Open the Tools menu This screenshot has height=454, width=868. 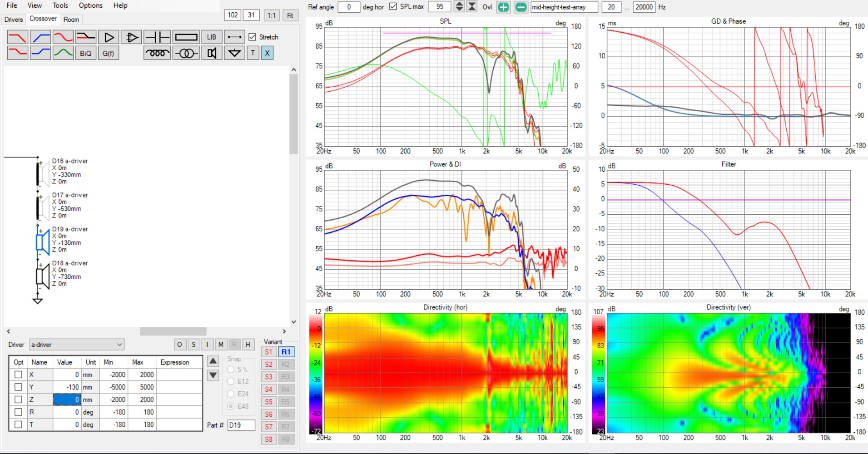click(60, 5)
